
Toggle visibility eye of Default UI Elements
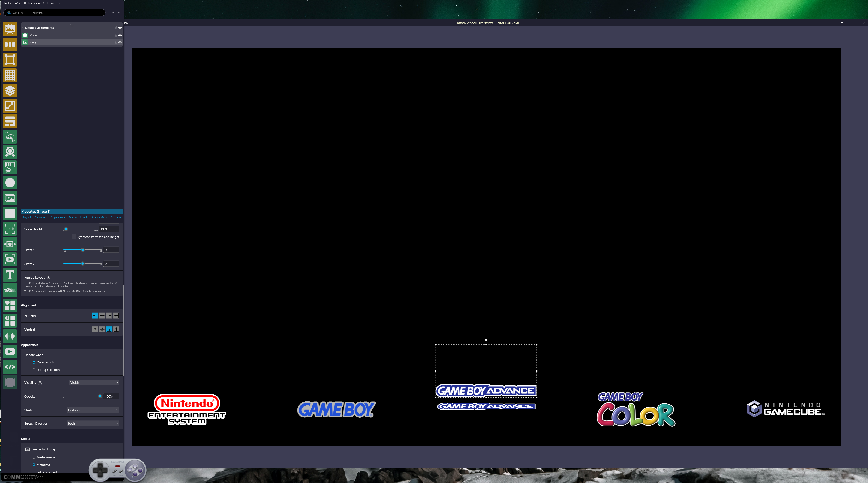[x=120, y=28]
